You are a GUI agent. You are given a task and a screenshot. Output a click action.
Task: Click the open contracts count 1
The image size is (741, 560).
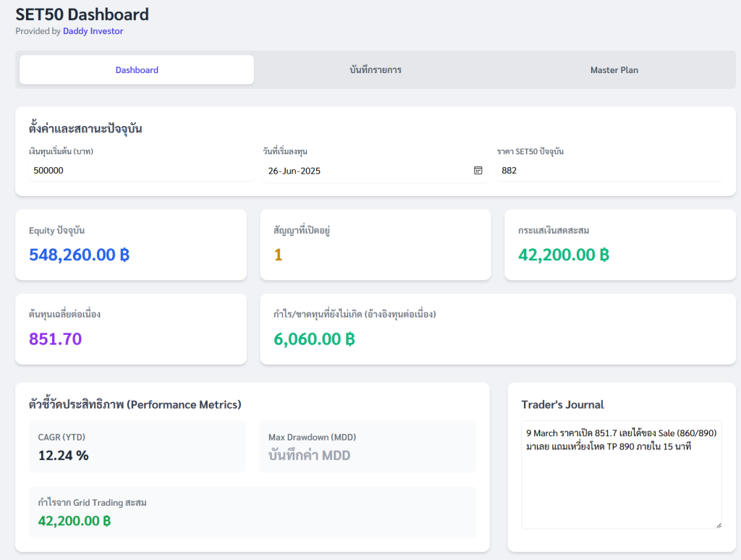(x=278, y=255)
